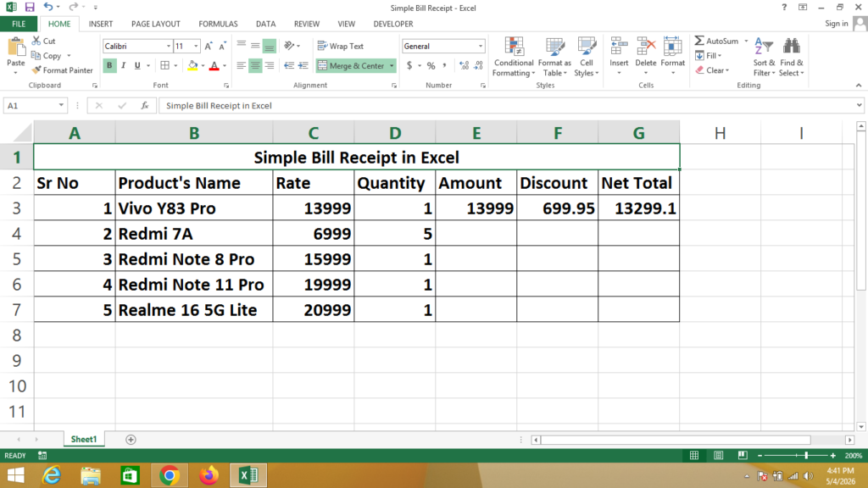The height and width of the screenshot is (488, 868).
Task: Apply the Comma Style format
Action: [444, 65]
